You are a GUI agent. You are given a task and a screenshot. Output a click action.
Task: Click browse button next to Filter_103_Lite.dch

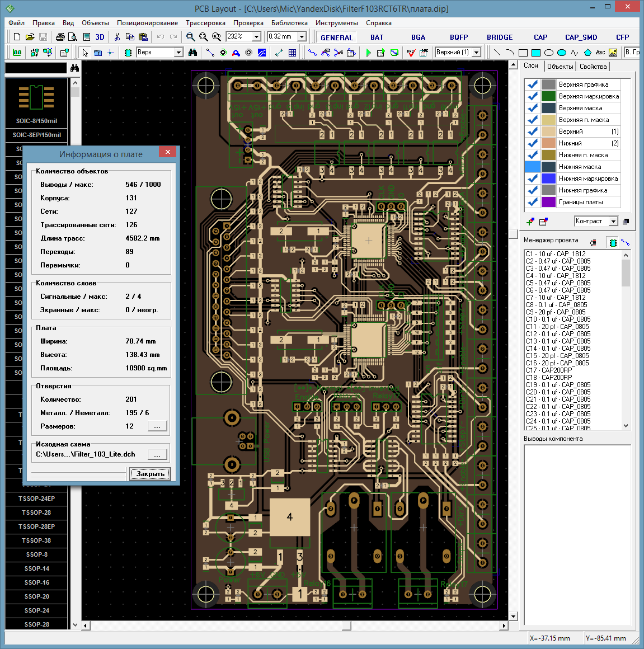pyautogui.click(x=157, y=454)
